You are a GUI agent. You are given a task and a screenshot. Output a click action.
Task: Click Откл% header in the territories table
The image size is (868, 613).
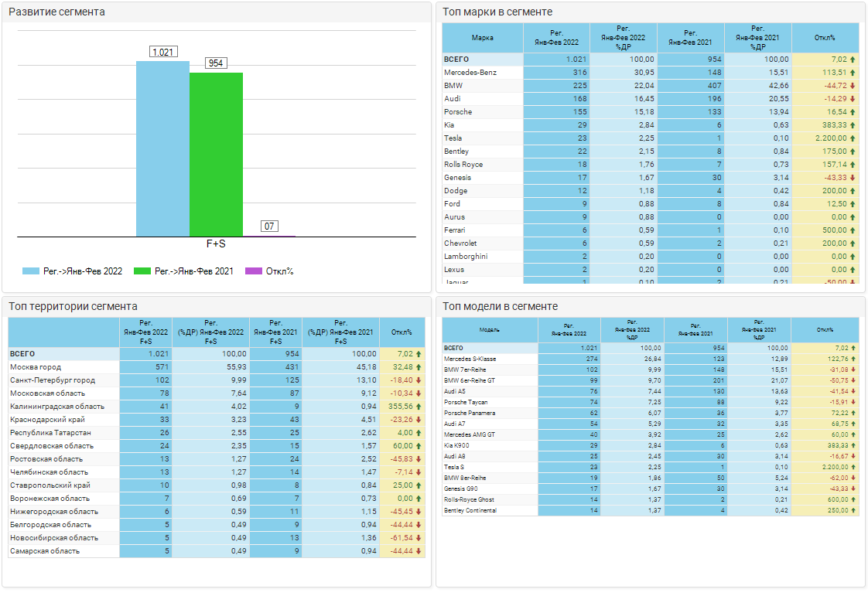(402, 332)
